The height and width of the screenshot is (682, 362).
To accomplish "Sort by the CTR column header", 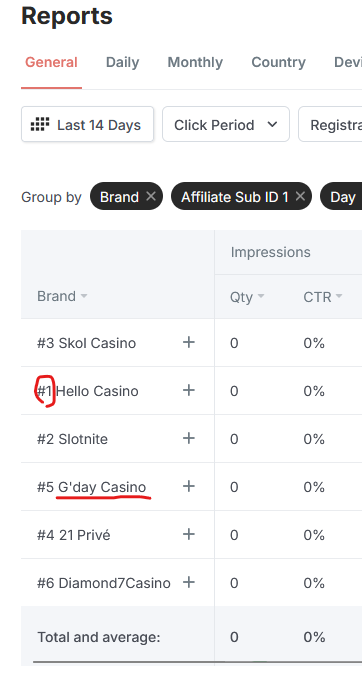I will pos(322,297).
